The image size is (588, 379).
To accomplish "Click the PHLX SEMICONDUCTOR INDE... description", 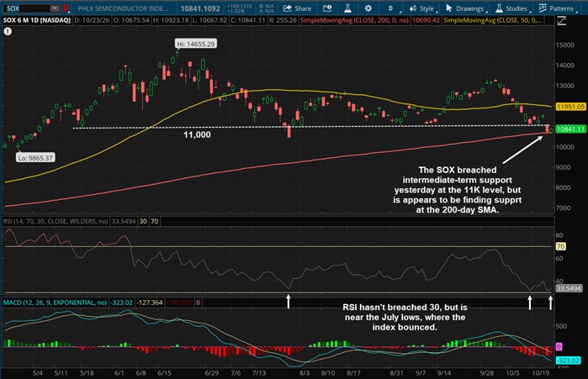I will click(x=123, y=8).
